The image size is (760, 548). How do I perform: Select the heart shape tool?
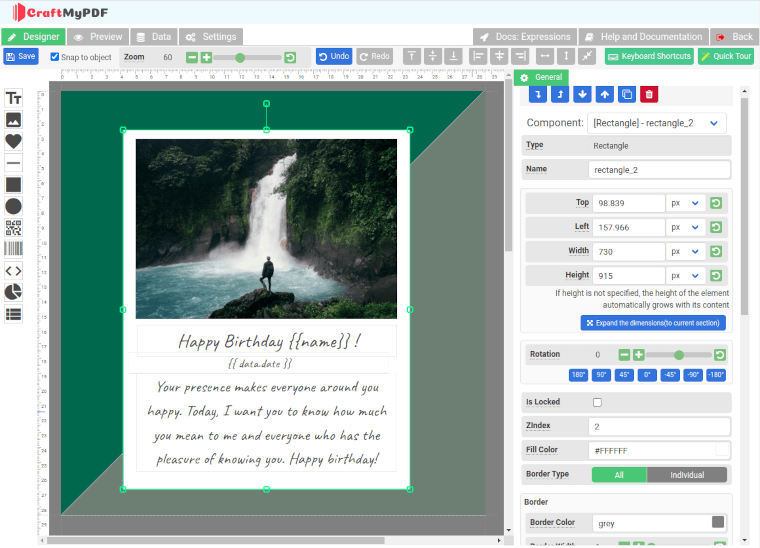[x=14, y=141]
